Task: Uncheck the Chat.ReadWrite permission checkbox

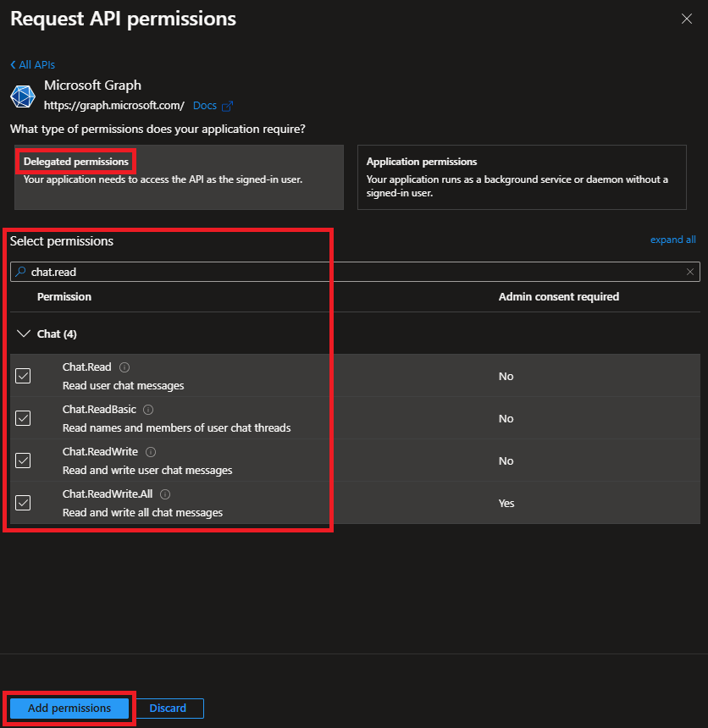Action: pyautogui.click(x=23, y=461)
